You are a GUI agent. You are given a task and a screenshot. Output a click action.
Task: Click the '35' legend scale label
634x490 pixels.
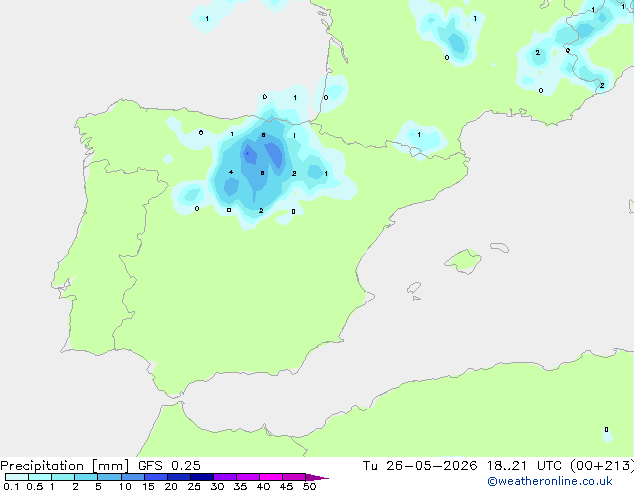pos(240,486)
